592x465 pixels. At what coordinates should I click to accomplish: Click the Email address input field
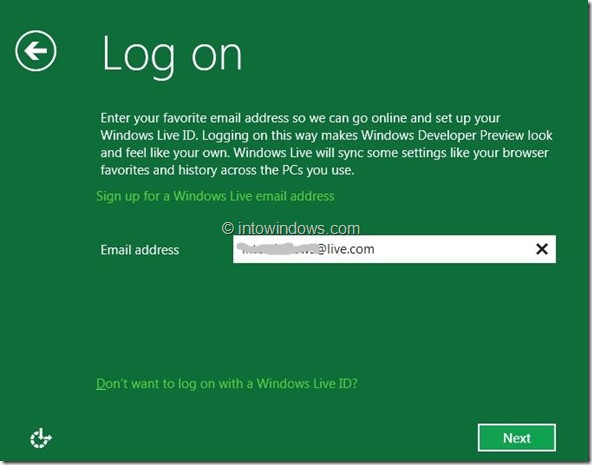394,249
